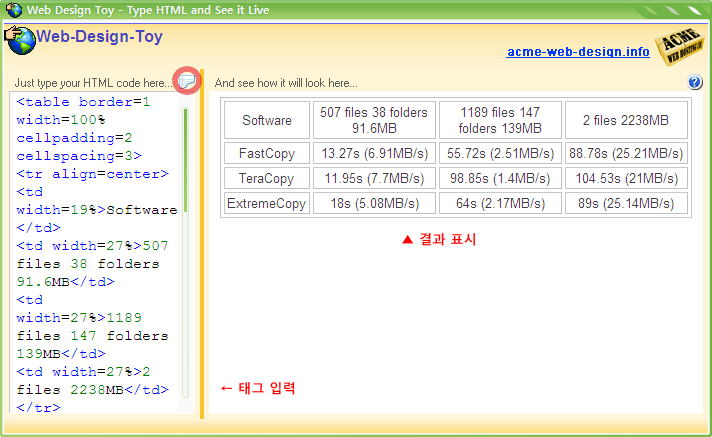Open the acme-web-design.info link
This screenshot has width=712, height=437.
[x=578, y=52]
